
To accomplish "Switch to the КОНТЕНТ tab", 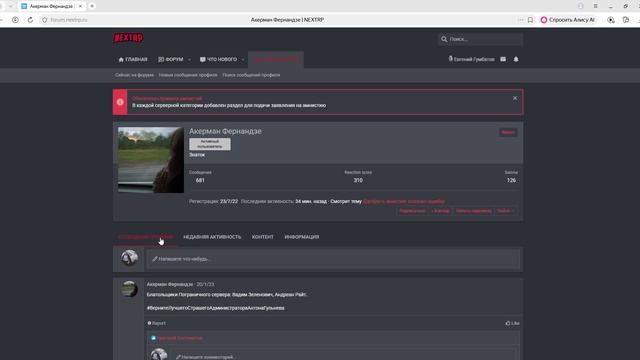I will [x=262, y=237].
